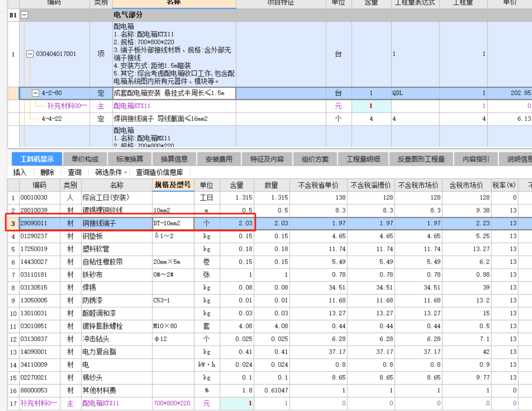Viewport: 532px width, 411px height.
Task: Edit the 成套配电箱安装 name cell
Action: (174, 93)
